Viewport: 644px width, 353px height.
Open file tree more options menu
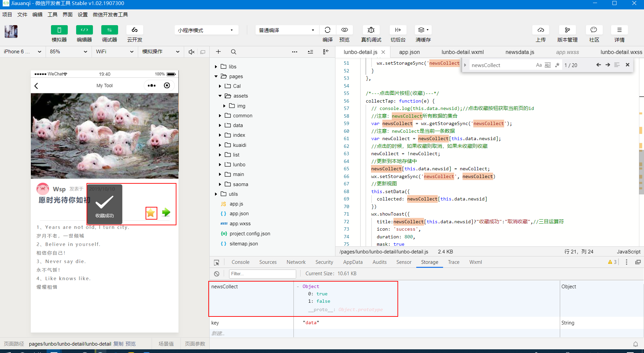(x=294, y=52)
